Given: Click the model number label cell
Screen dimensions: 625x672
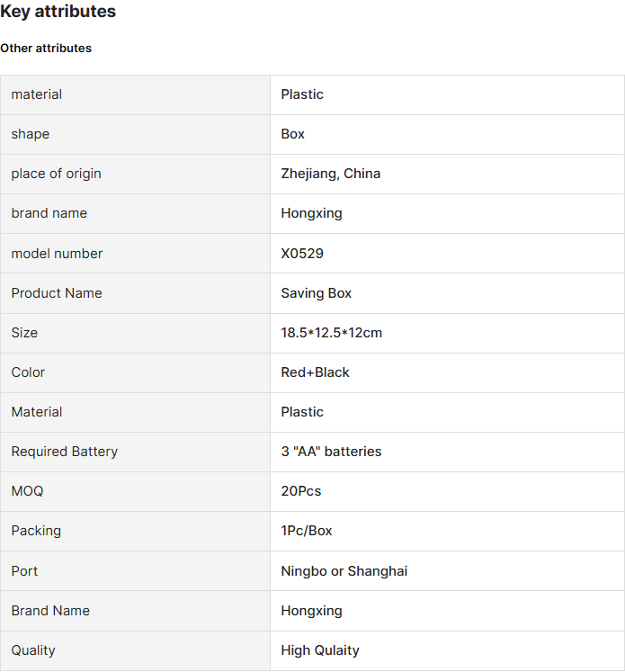Looking at the screenshot, I should [136, 254].
